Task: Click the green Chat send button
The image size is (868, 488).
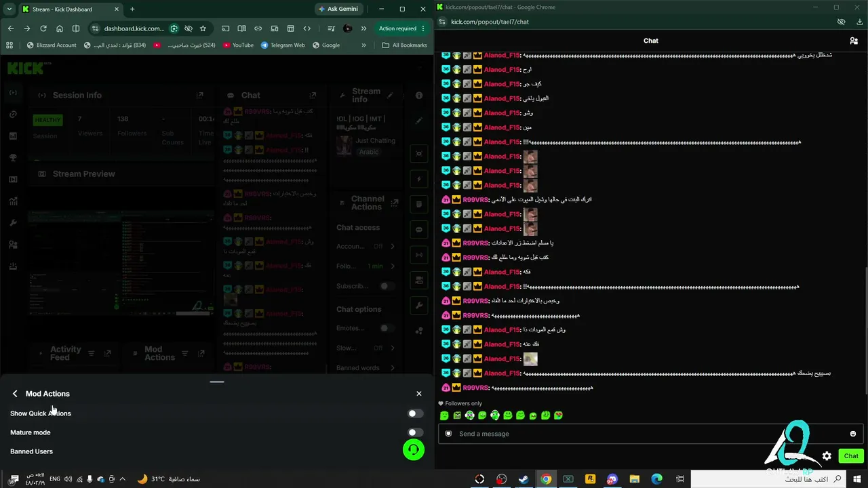Action: point(851,456)
